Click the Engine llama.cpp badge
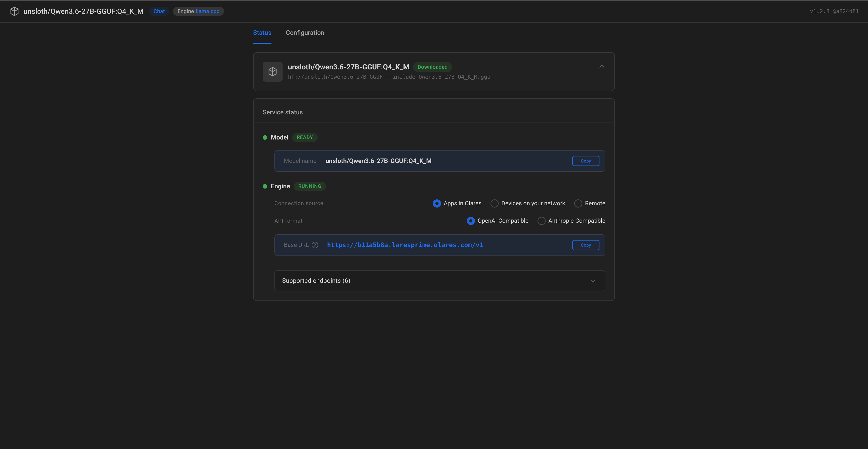Image resolution: width=868 pixels, height=449 pixels. 198,11
